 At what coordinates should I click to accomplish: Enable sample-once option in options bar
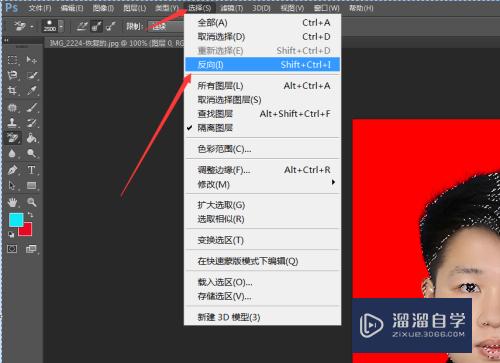[96, 26]
